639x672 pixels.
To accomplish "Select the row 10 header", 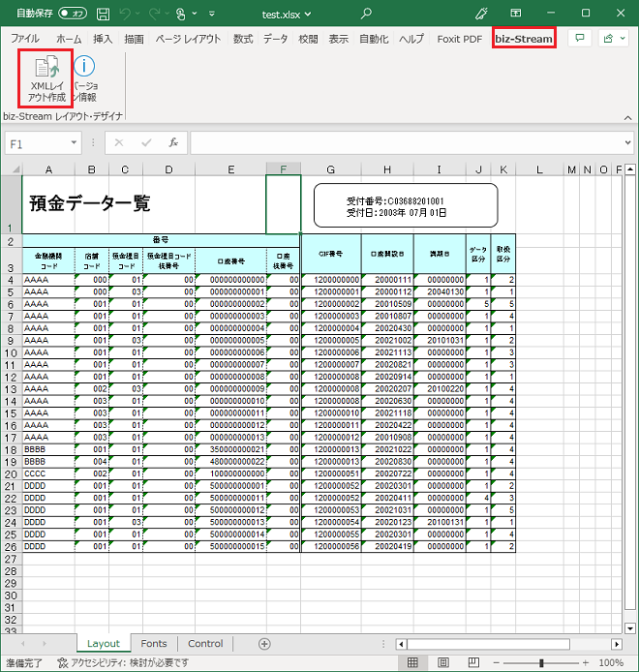I will [11, 352].
